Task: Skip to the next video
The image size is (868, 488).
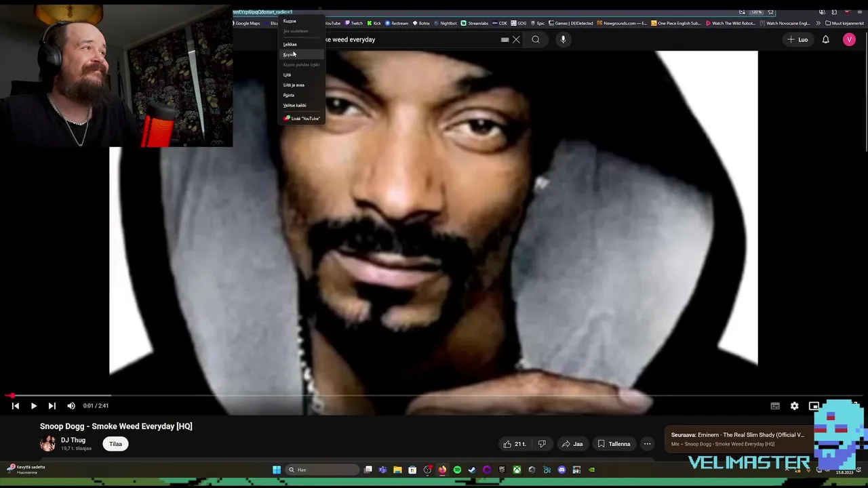Action: pyautogui.click(x=52, y=406)
